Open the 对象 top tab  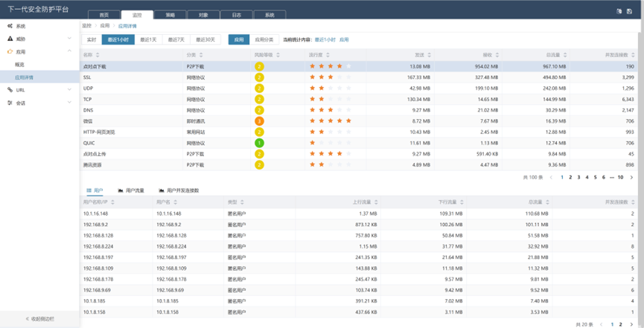[x=203, y=15]
